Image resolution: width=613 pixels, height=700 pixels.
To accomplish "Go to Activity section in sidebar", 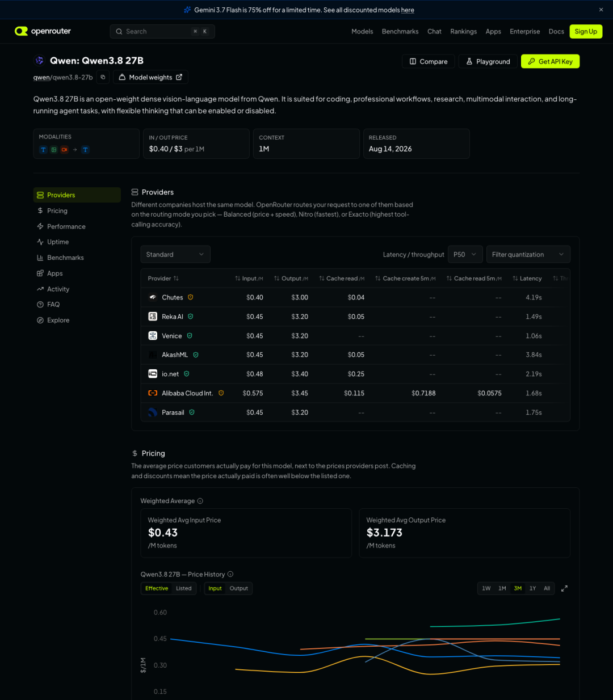I will 77,289.
